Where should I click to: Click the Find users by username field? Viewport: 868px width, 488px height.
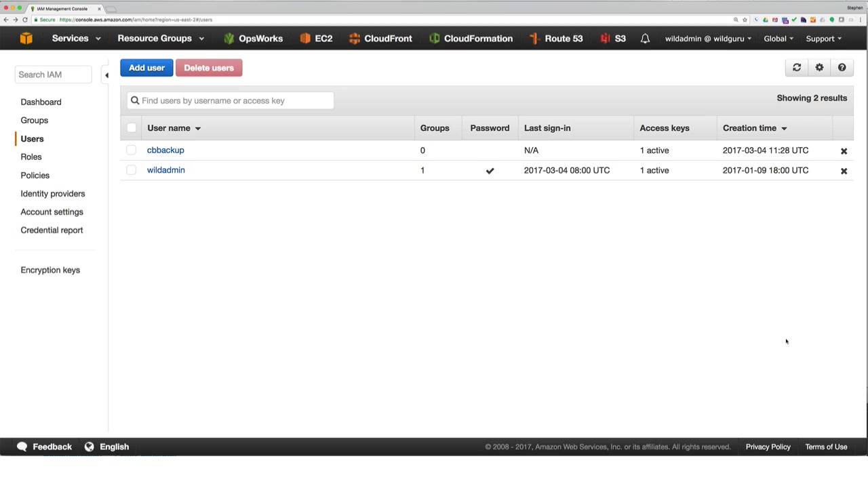pos(231,101)
